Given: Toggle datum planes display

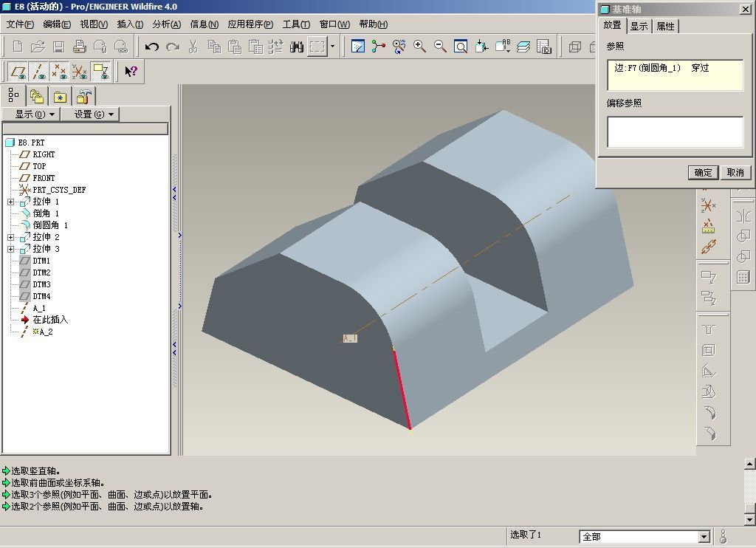Looking at the screenshot, I should 18,72.
